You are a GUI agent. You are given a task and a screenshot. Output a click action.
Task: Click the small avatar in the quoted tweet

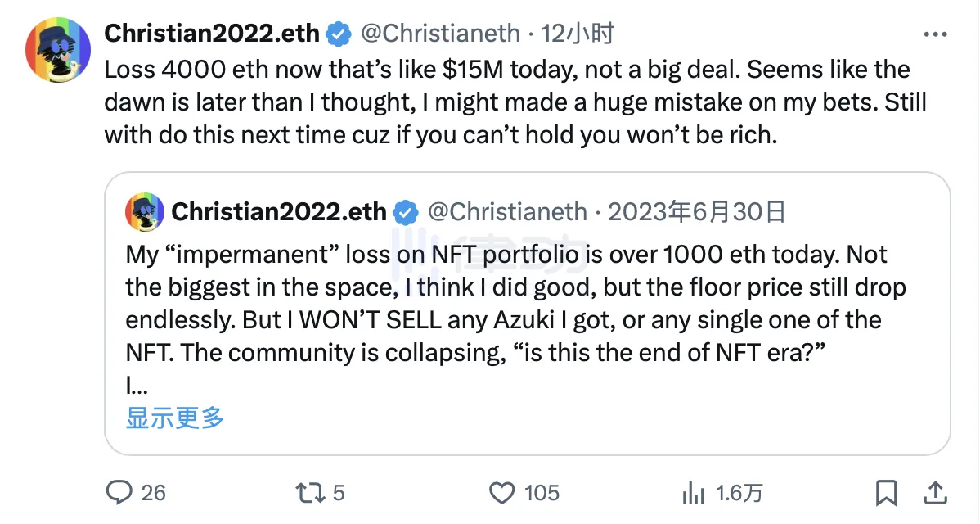pos(145,212)
